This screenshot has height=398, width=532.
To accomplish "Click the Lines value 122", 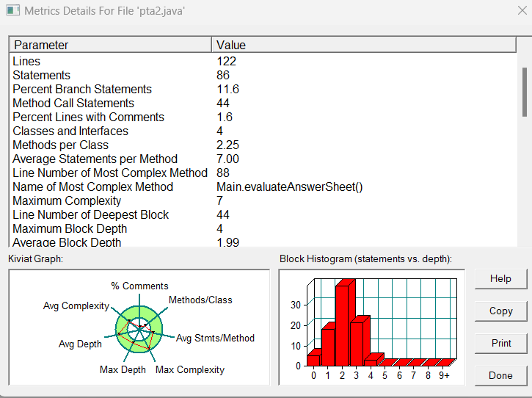I will 226,61.
